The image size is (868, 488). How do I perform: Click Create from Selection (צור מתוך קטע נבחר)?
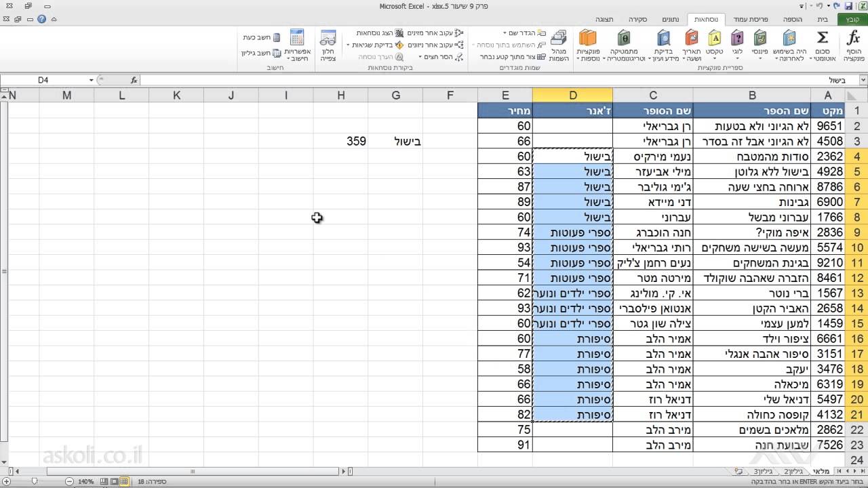[x=513, y=57]
